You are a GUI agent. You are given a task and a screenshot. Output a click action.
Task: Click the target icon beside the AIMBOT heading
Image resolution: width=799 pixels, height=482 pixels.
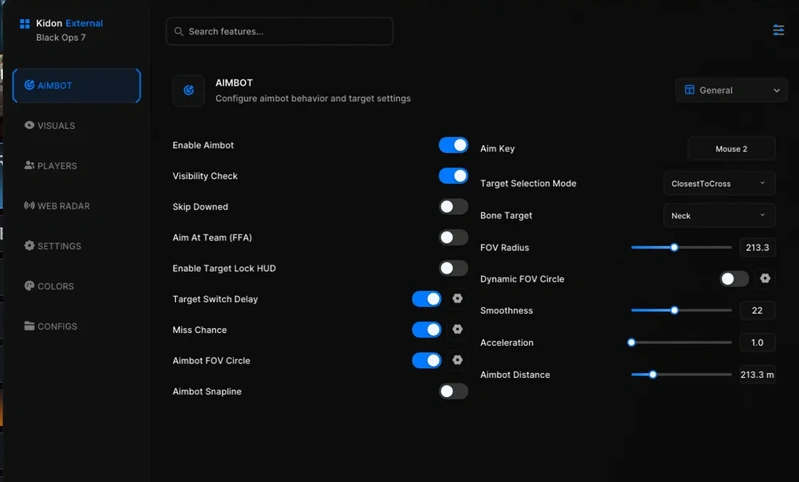(x=189, y=90)
